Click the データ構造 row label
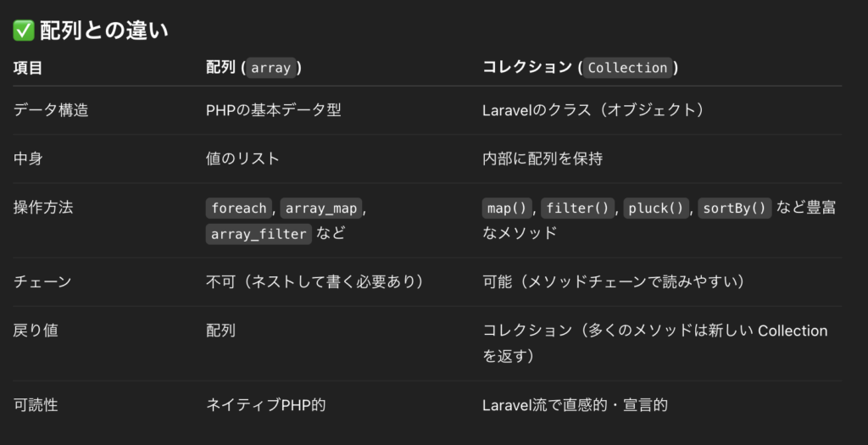This screenshot has height=445, width=868. (x=51, y=110)
